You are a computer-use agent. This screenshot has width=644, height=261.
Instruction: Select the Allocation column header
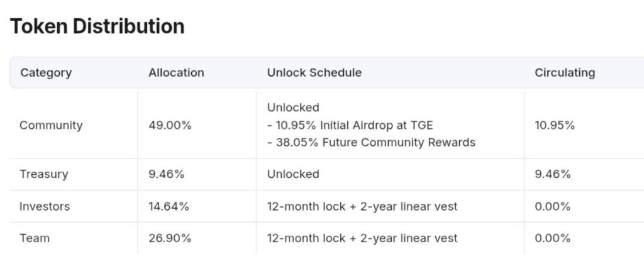click(x=176, y=73)
